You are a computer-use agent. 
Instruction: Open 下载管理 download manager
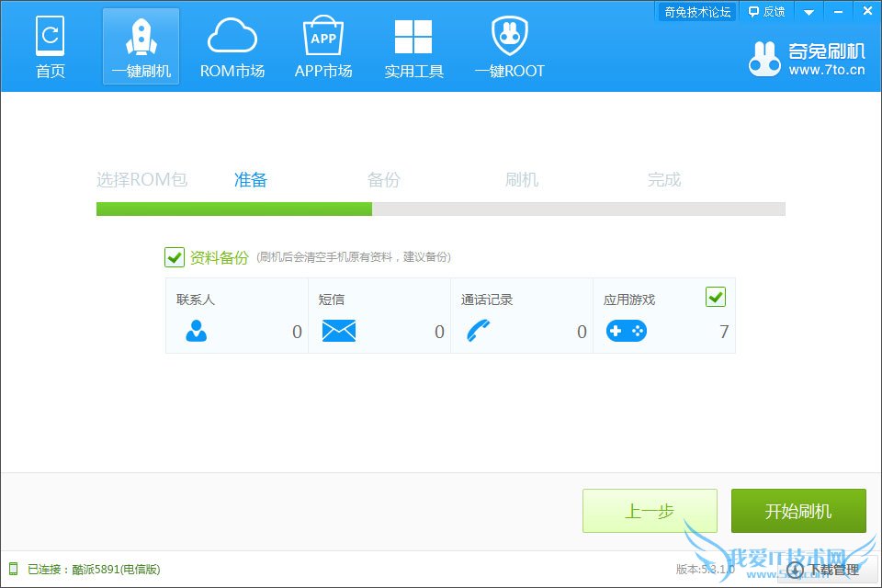tap(822, 570)
